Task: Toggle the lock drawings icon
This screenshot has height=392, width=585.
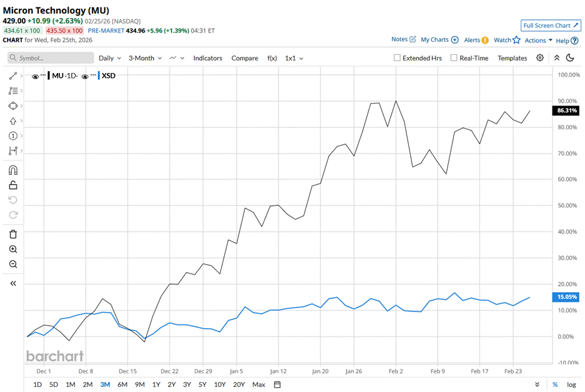Action: [x=13, y=185]
